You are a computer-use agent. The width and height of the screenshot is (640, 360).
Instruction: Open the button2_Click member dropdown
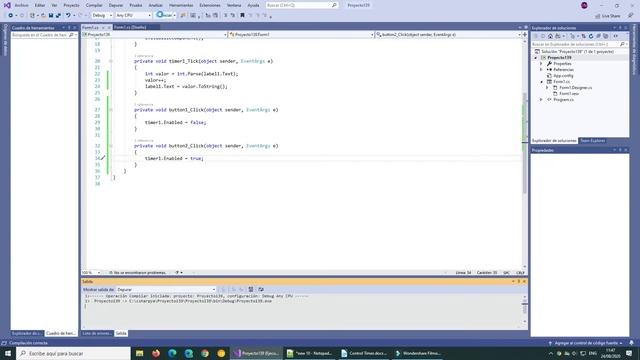(448, 35)
